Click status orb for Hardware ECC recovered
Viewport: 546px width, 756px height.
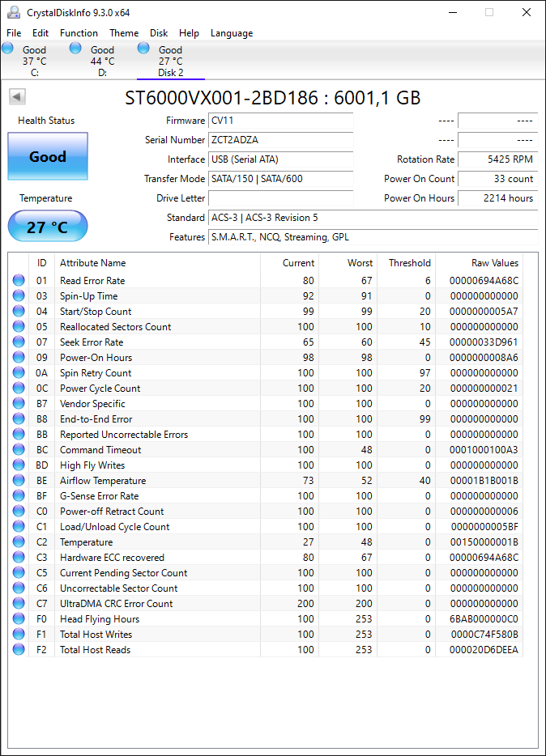(19, 558)
